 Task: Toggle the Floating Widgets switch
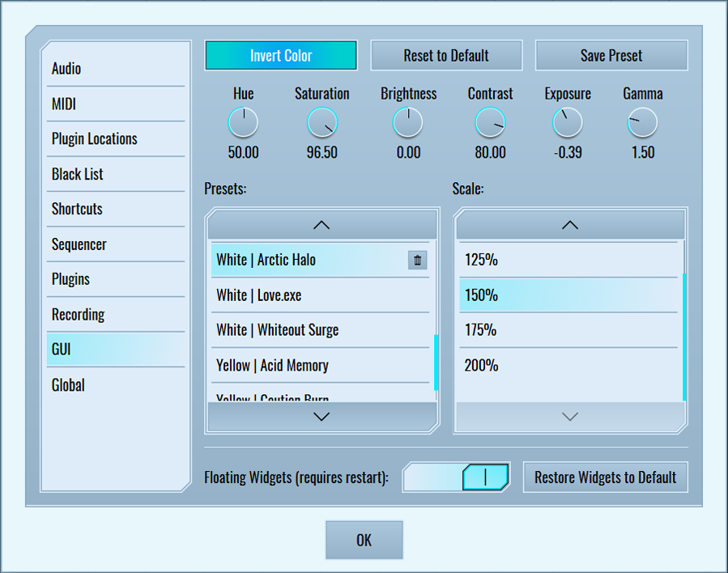tap(457, 477)
